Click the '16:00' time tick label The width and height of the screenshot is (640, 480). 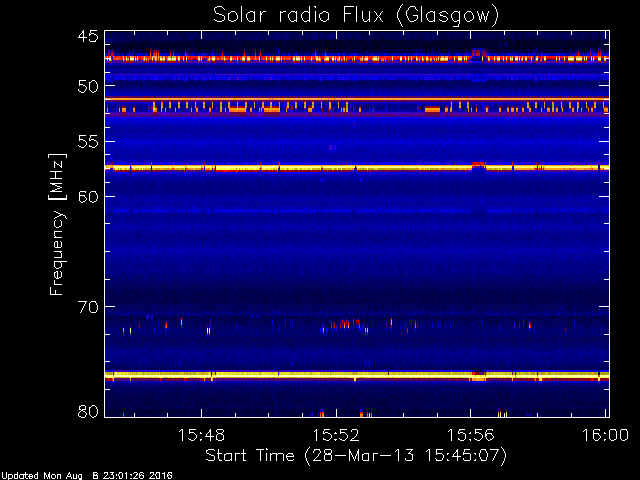click(605, 435)
